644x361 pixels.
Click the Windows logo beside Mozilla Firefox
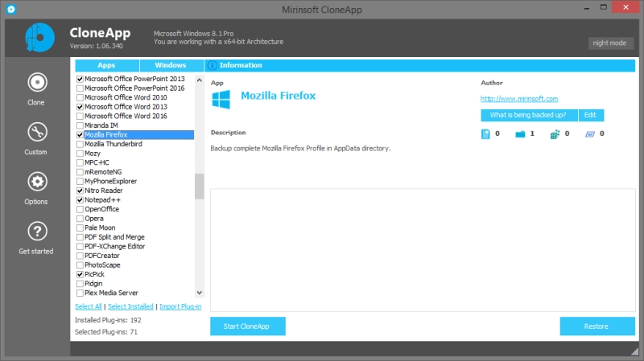tap(221, 99)
